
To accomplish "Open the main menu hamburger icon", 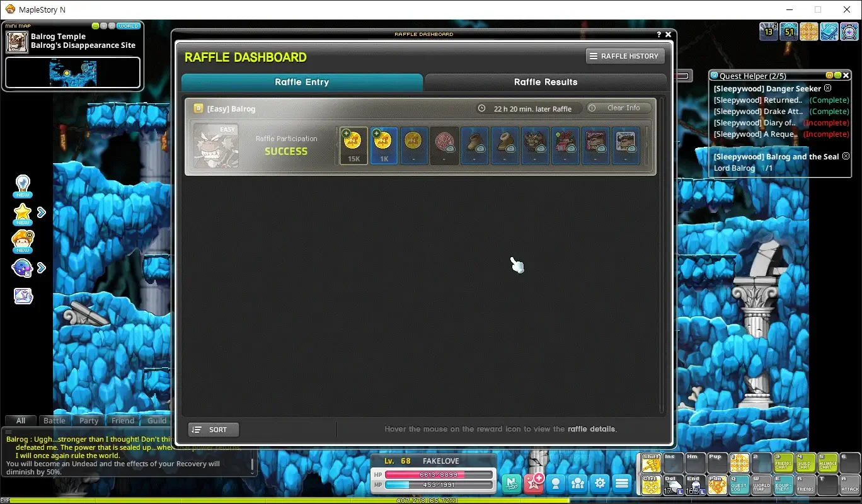I will pos(622,483).
